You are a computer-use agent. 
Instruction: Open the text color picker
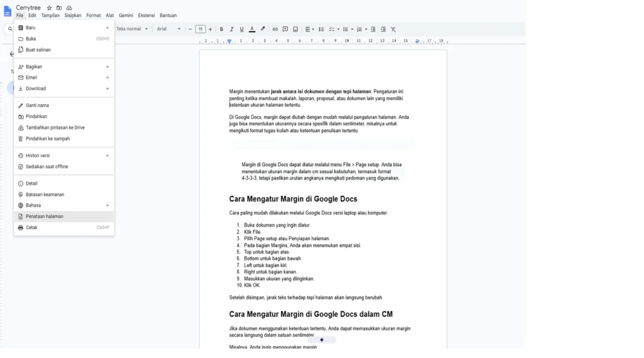[x=252, y=29]
